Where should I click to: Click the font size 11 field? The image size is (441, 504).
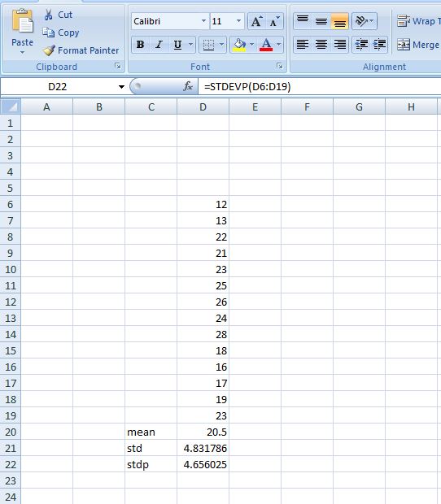point(222,21)
